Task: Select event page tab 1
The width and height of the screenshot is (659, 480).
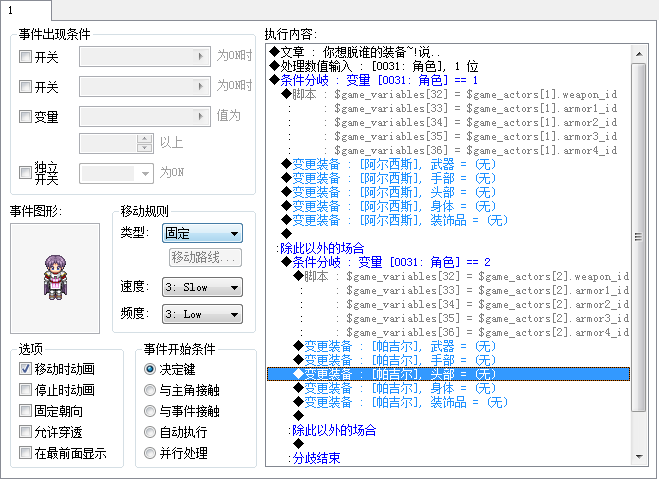Action: pyautogui.click(x=26, y=10)
